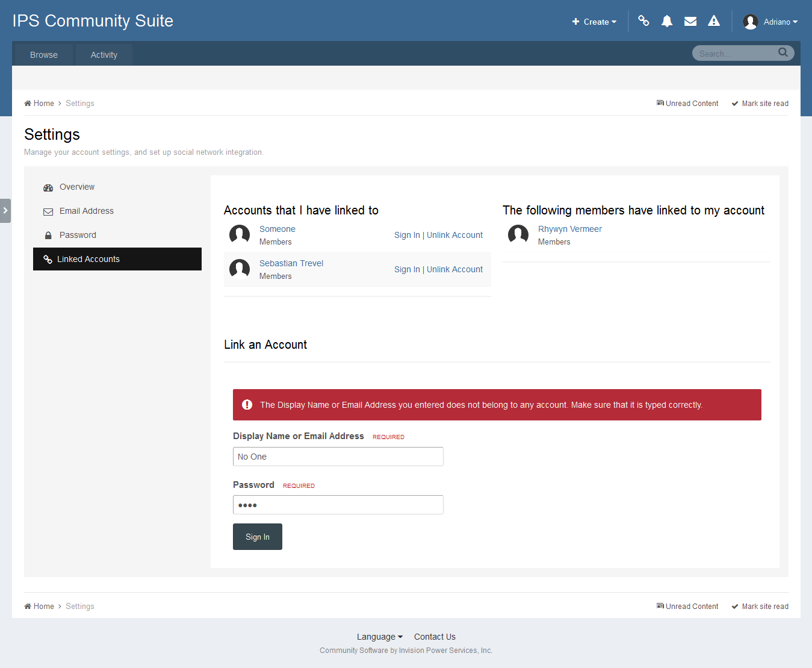This screenshot has height=668, width=812.
Task: Select Email Address in settings sidebar
Action: tap(117, 211)
